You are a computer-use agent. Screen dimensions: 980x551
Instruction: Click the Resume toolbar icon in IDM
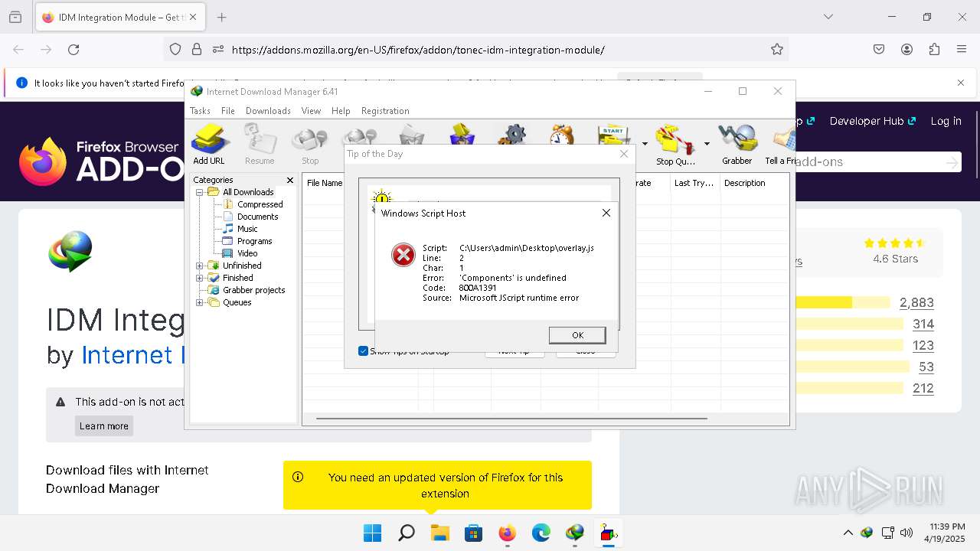pyautogui.click(x=260, y=144)
